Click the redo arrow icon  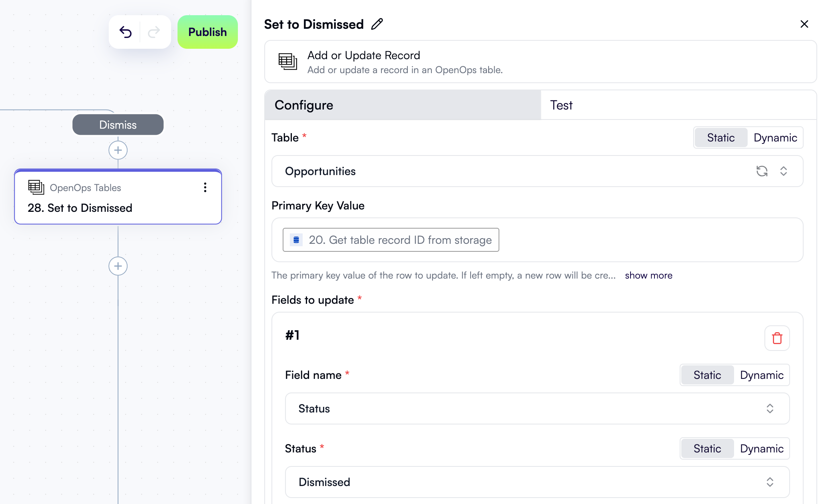click(x=154, y=32)
